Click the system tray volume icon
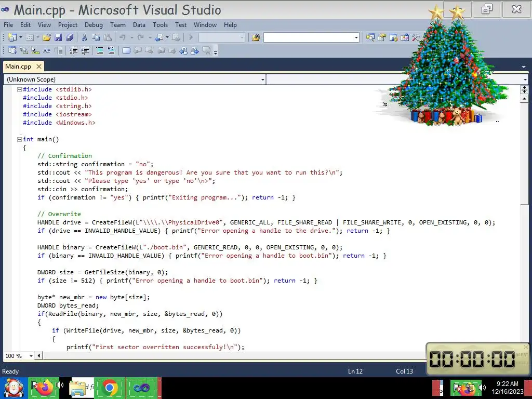532x399 pixels. [x=482, y=388]
